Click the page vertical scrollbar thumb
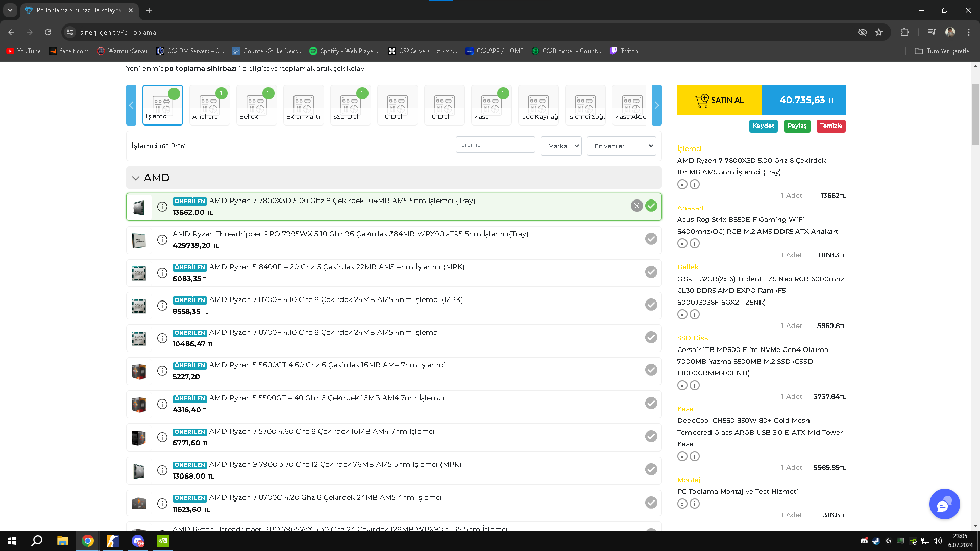Viewport: 980px width, 551px height. (975, 115)
